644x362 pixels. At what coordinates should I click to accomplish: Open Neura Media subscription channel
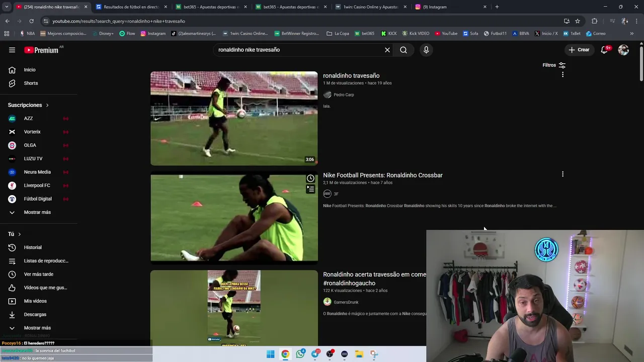click(38, 172)
